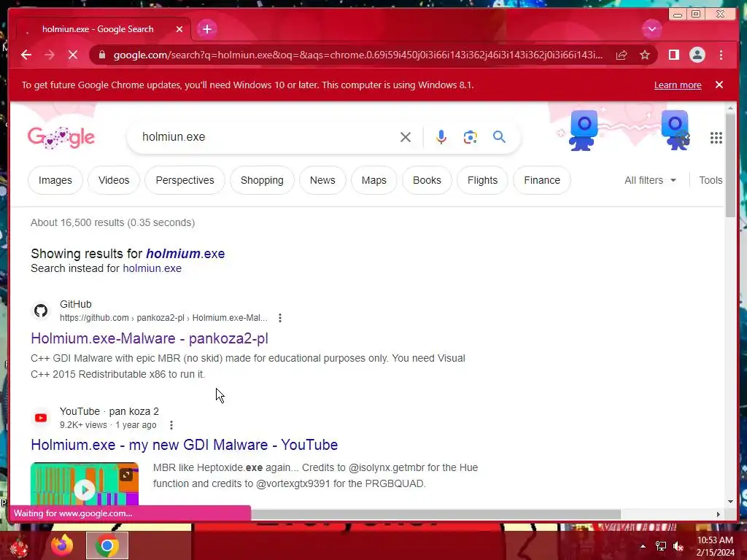
Task: Follow the Learn more link in update banner
Action: coord(678,85)
